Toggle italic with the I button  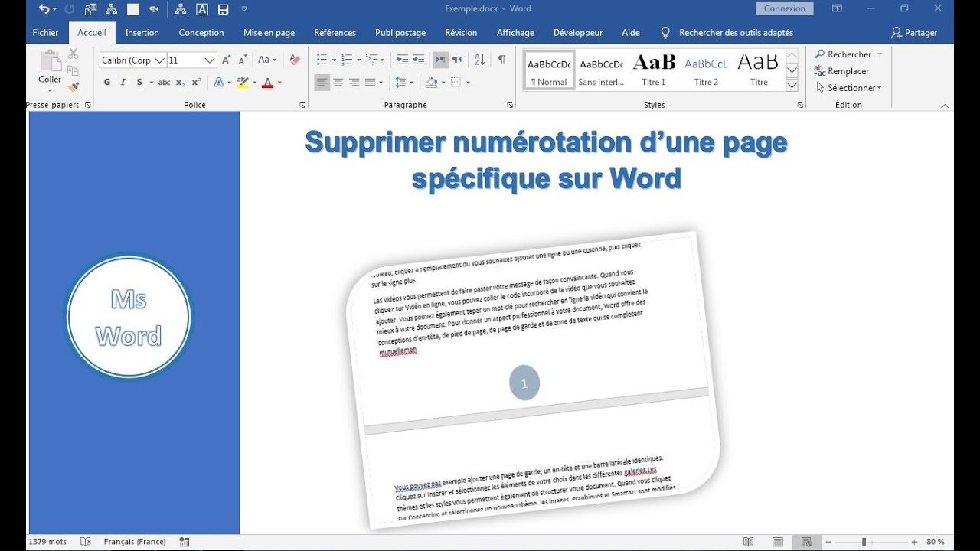pos(122,83)
